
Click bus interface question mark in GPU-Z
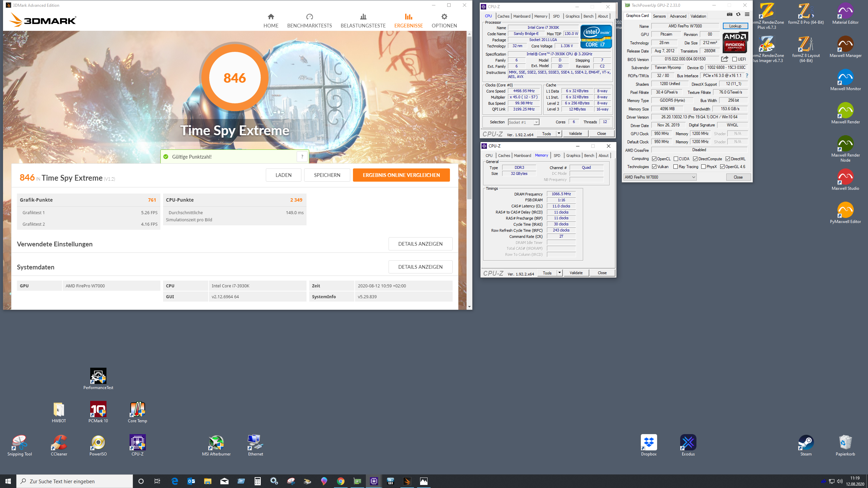tap(747, 76)
